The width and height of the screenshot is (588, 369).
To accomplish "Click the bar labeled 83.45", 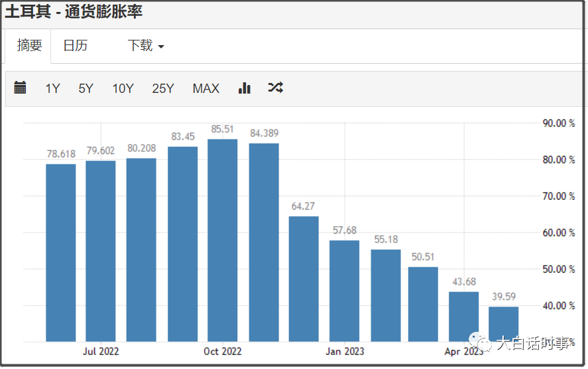I will click(182, 244).
